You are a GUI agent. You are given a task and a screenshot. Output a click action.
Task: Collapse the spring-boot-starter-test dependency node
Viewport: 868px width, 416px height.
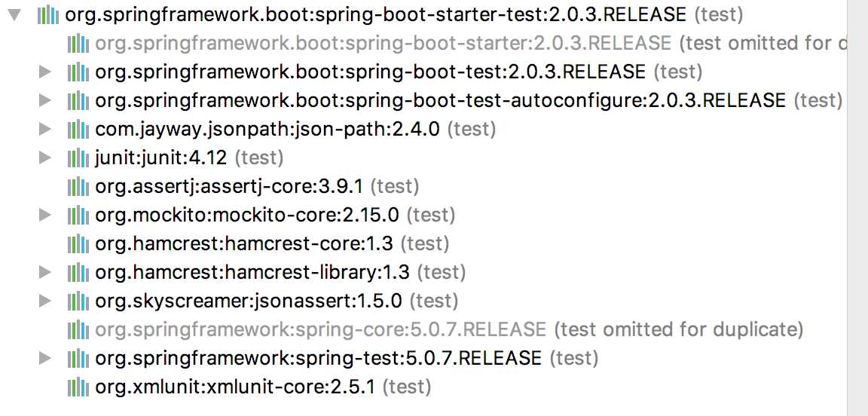(14, 15)
